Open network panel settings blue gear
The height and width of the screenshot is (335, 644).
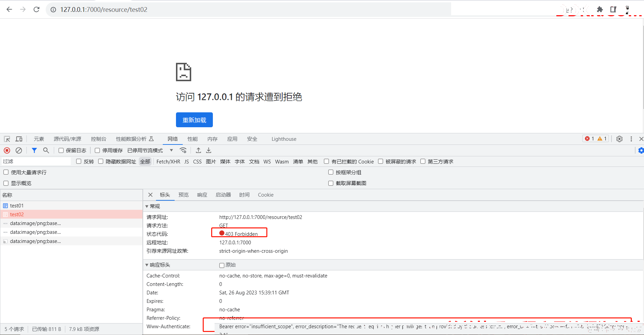pyautogui.click(x=641, y=150)
